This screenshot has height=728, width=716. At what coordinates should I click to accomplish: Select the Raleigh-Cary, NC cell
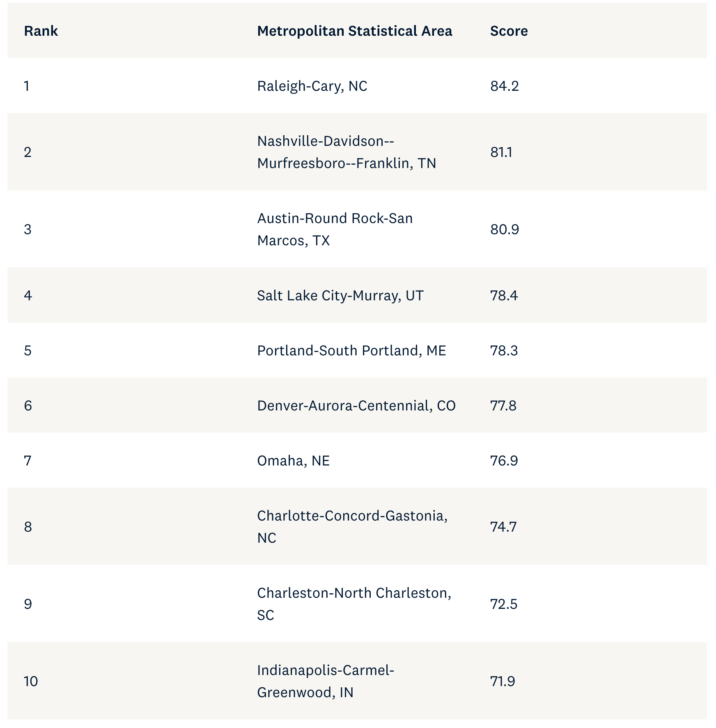[312, 86]
